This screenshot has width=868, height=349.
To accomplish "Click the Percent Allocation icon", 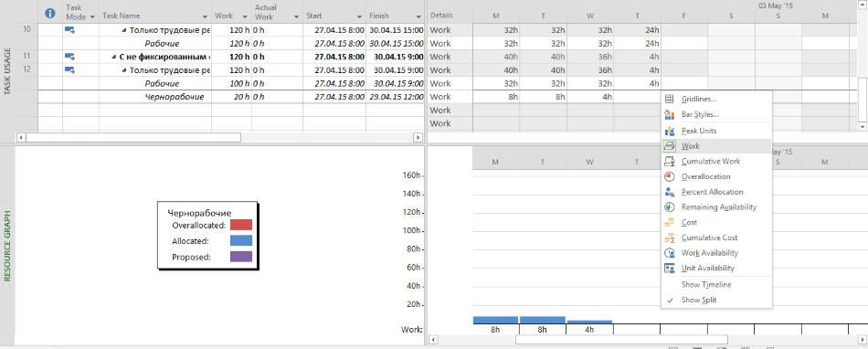I will (669, 192).
